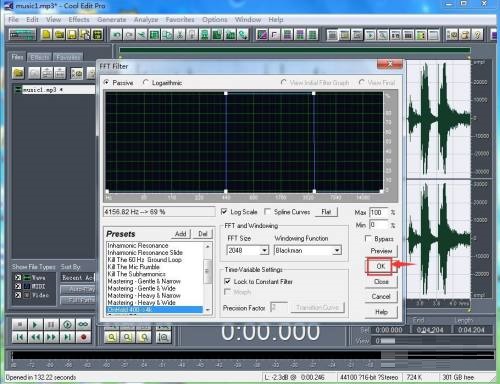Open the Generate menu
The height and width of the screenshot is (384, 500).
tap(112, 20)
